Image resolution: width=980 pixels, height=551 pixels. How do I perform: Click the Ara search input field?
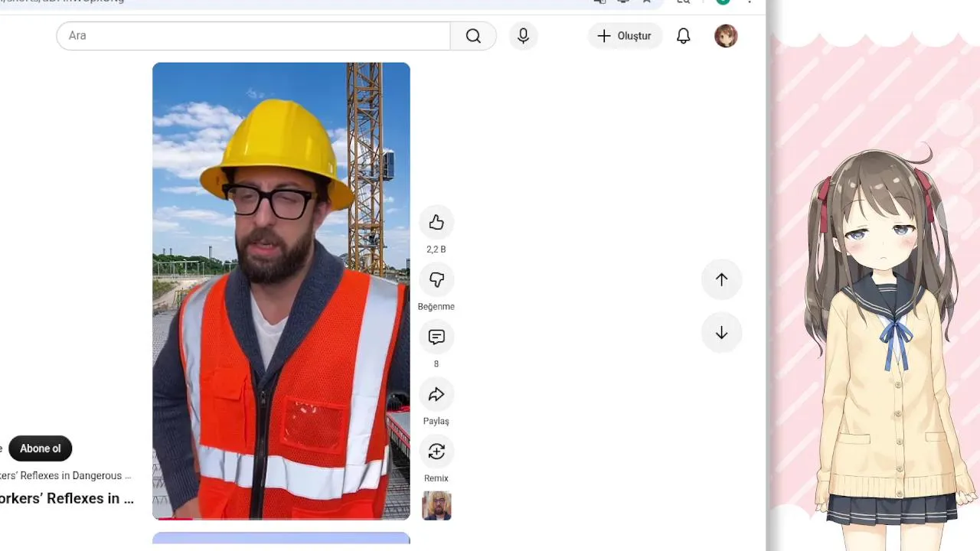253,36
